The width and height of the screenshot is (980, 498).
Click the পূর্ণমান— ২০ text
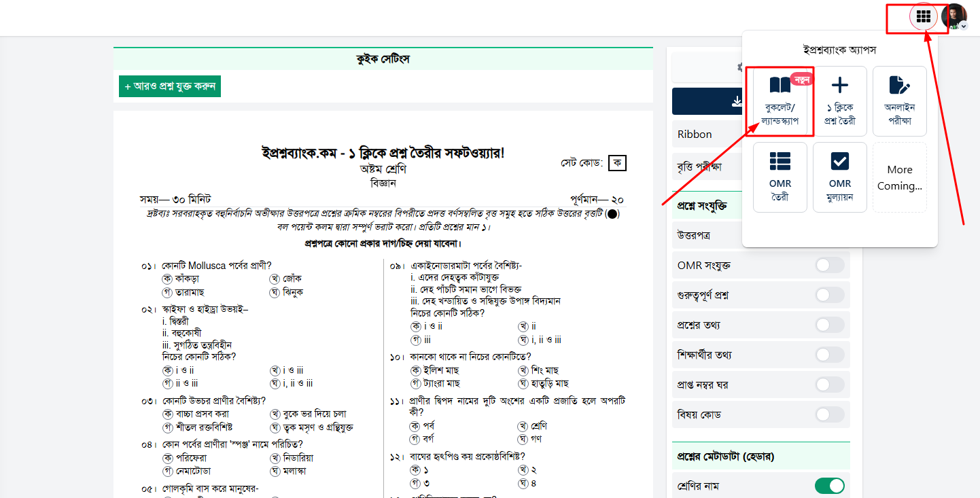click(x=597, y=200)
